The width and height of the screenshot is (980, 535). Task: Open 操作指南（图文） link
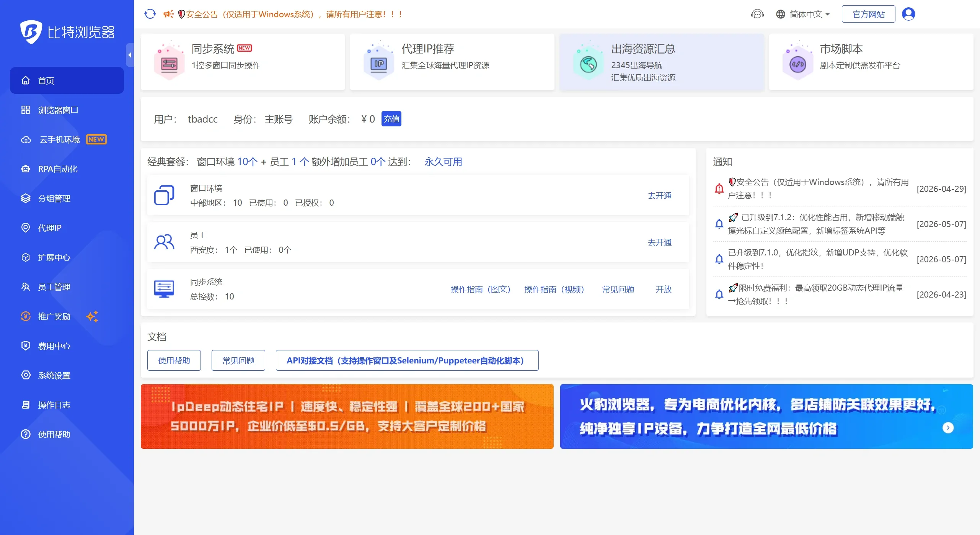480,289
